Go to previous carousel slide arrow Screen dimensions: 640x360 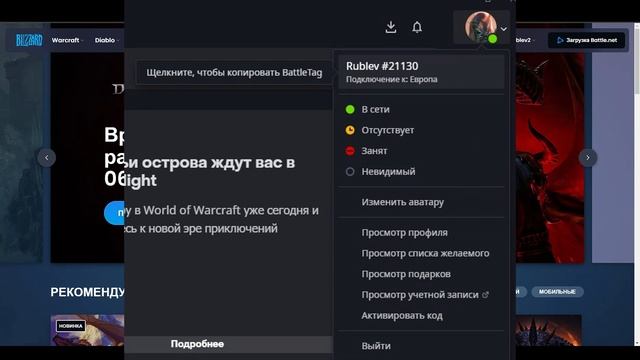(47, 158)
